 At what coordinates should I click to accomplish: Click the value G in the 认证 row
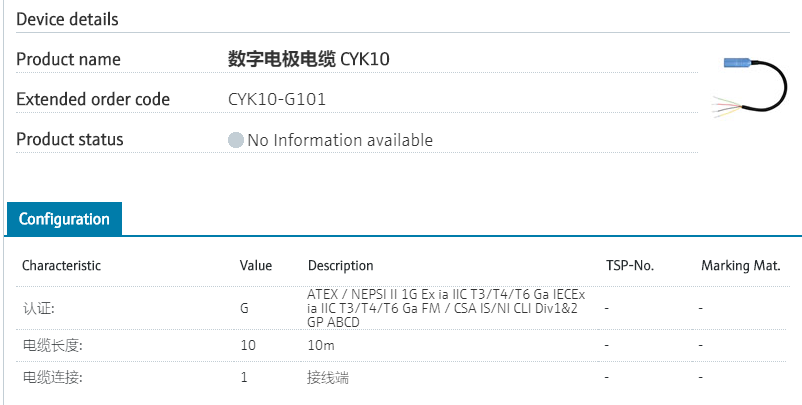[x=244, y=308]
